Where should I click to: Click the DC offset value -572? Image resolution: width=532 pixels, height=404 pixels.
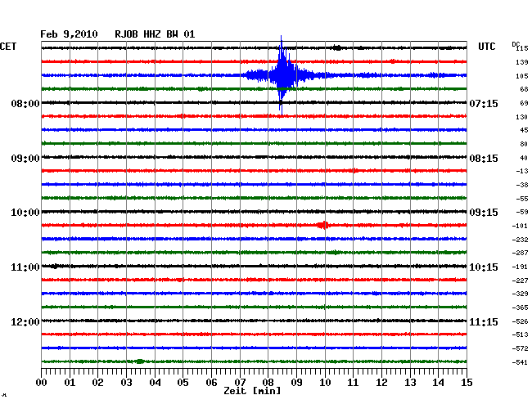point(520,348)
